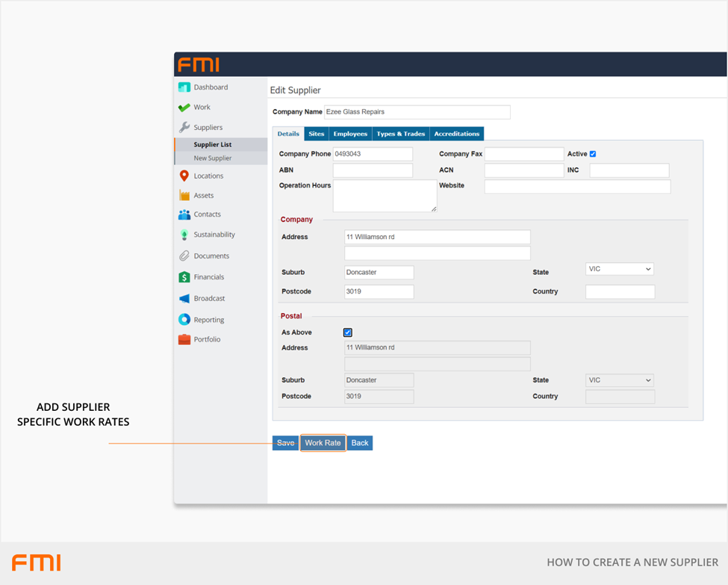The height and width of the screenshot is (585, 728).
Task: Click the Broadcast megaphone icon
Action: tap(184, 298)
